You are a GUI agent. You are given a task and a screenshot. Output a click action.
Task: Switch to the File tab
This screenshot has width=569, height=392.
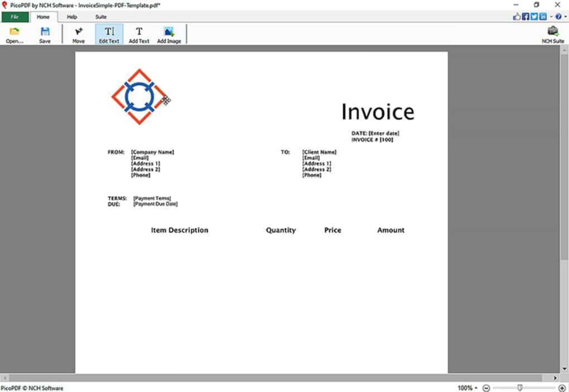(x=15, y=17)
